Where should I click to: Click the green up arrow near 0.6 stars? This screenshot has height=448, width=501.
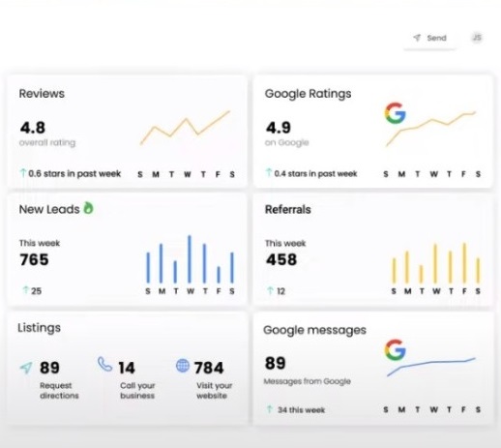pyautogui.click(x=22, y=173)
